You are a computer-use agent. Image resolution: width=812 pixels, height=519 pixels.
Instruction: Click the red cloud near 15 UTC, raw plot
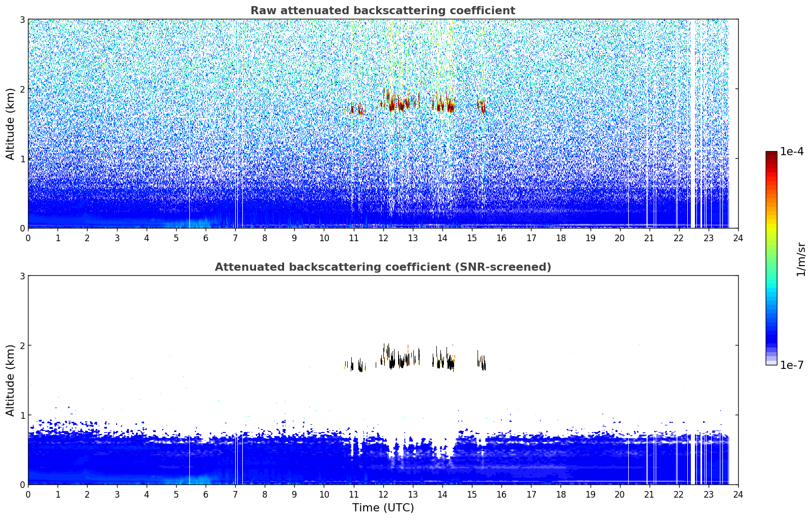coord(482,106)
